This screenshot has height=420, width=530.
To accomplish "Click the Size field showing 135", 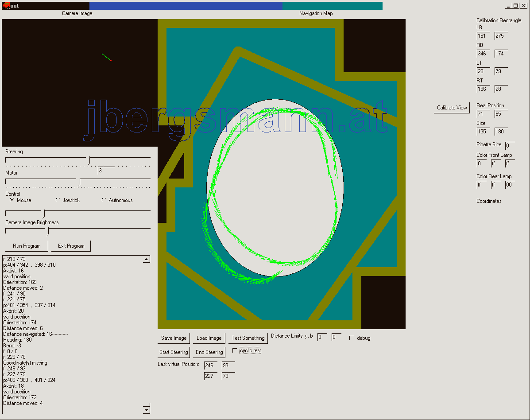I will [483, 132].
